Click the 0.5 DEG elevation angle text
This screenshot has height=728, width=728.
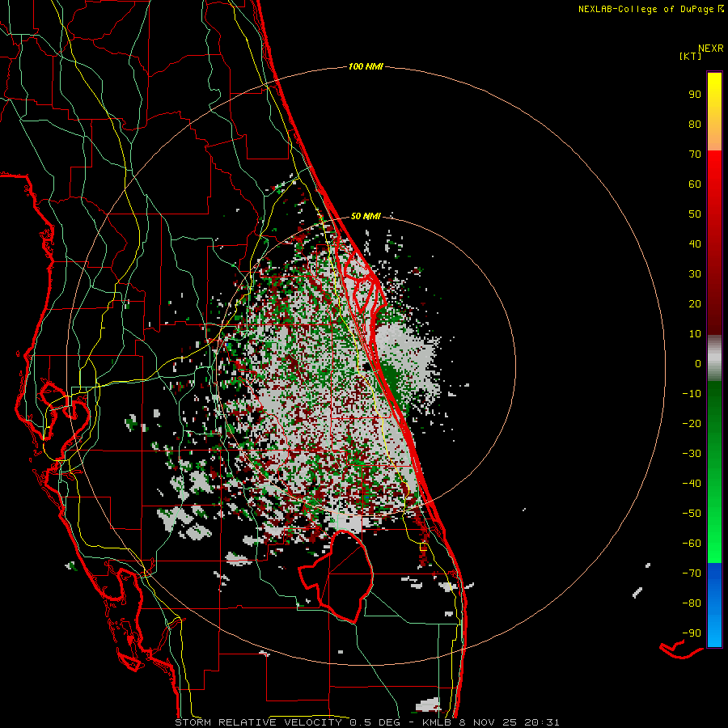[x=375, y=722]
